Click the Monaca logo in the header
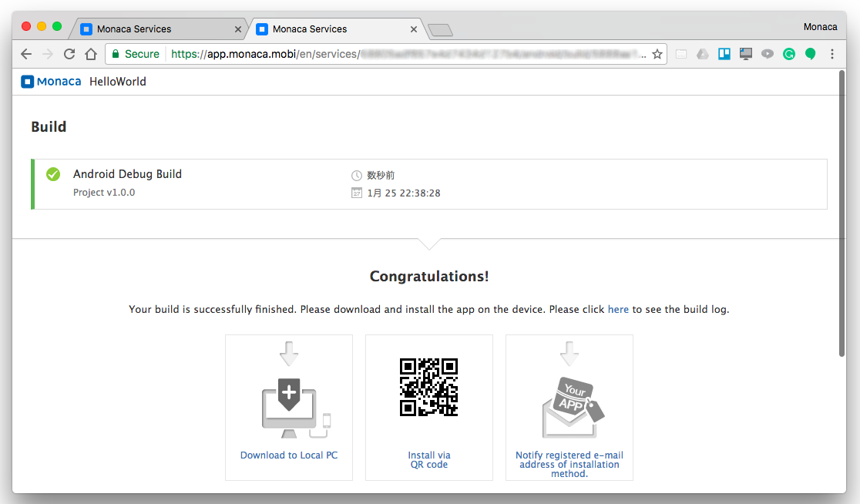The width and height of the screenshot is (860, 504). pos(51,82)
